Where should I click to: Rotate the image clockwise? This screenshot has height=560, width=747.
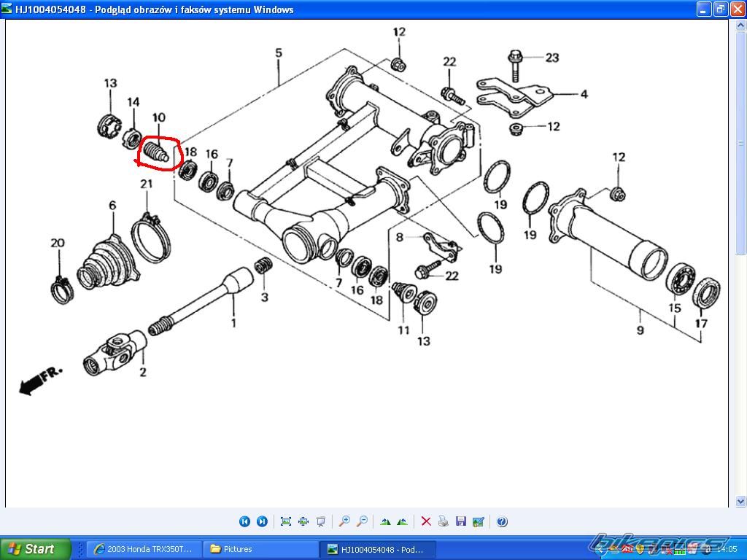(385, 521)
